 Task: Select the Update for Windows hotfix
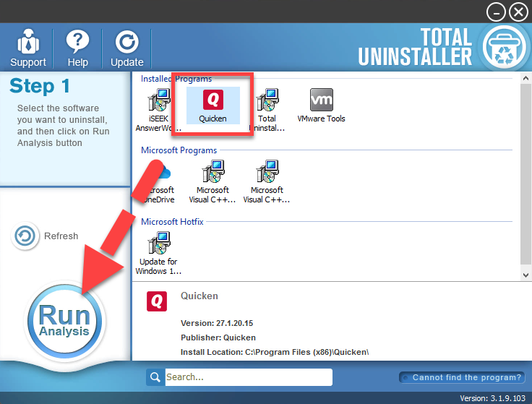[x=158, y=254]
